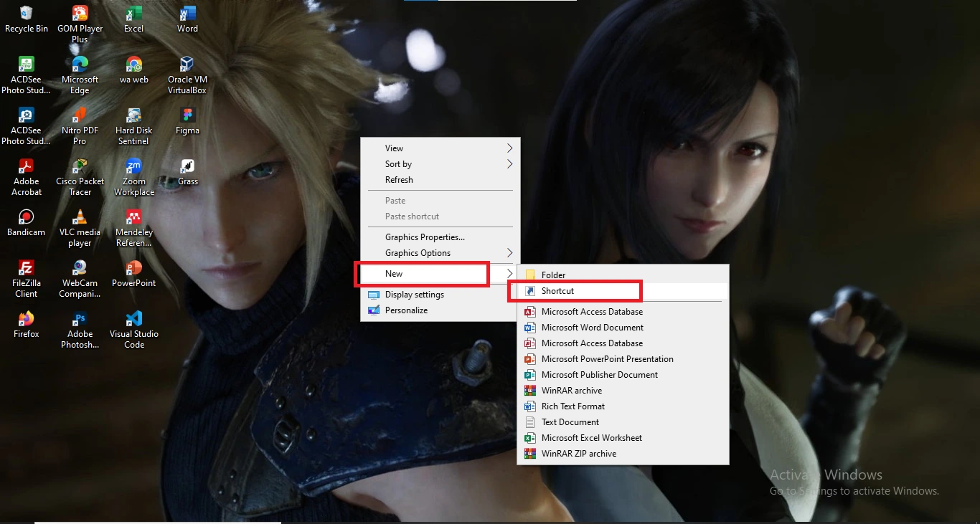980x524 pixels.
Task: Open Display settings from context menu
Action: coord(440,295)
